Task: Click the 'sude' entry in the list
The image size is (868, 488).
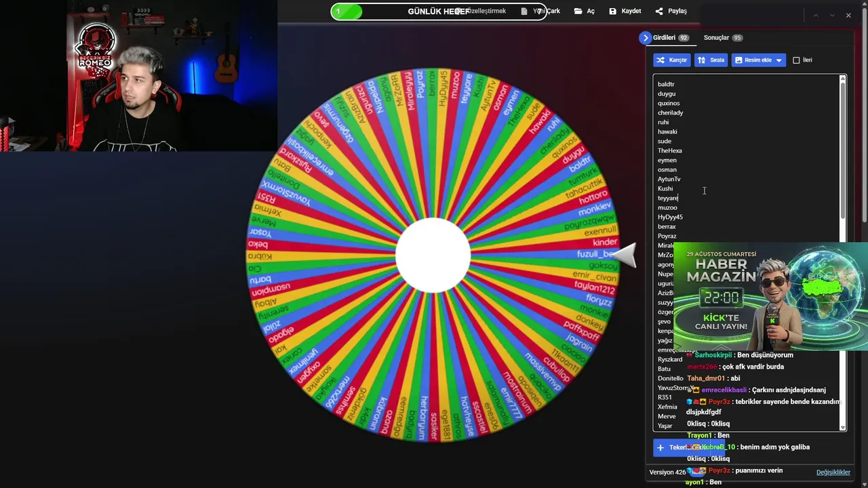Action: 665,141
